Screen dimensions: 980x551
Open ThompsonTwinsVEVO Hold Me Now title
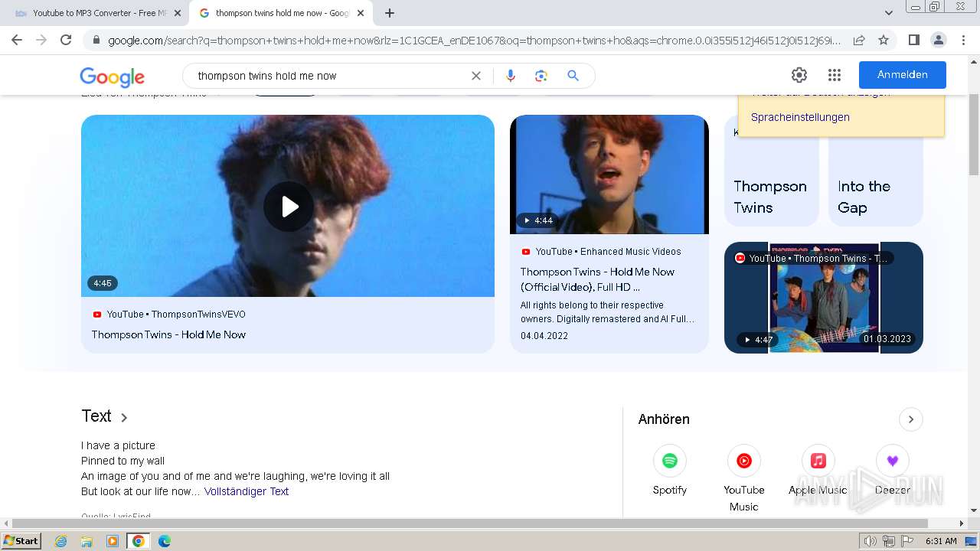point(168,334)
